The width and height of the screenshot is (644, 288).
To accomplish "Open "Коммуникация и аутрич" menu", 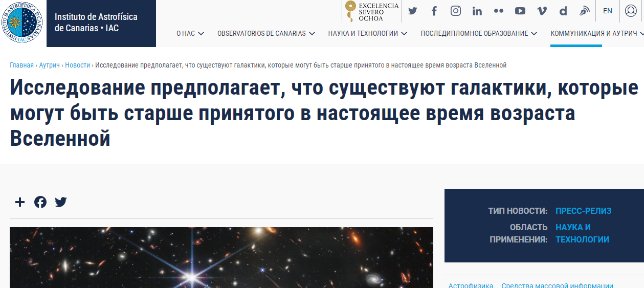I will 596,33.
